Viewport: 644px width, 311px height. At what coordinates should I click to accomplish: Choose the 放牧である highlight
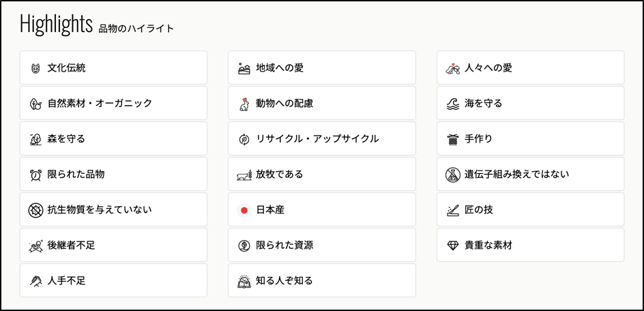[322, 174]
